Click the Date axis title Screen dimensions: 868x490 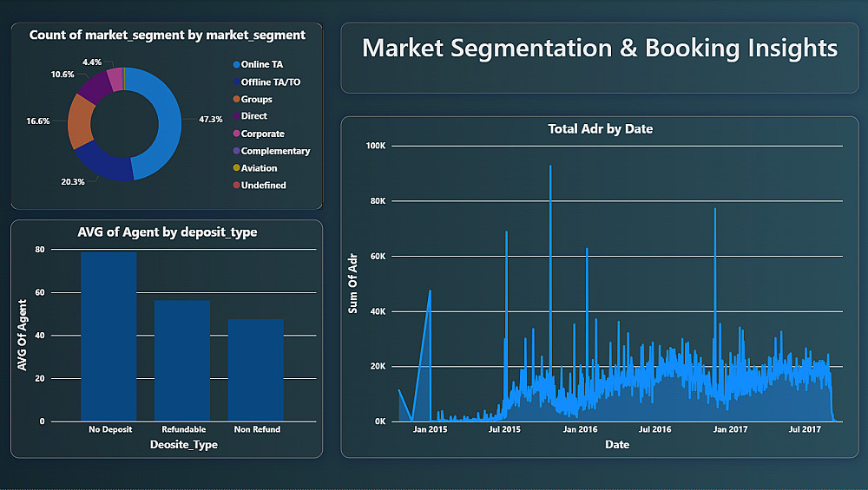tap(617, 445)
